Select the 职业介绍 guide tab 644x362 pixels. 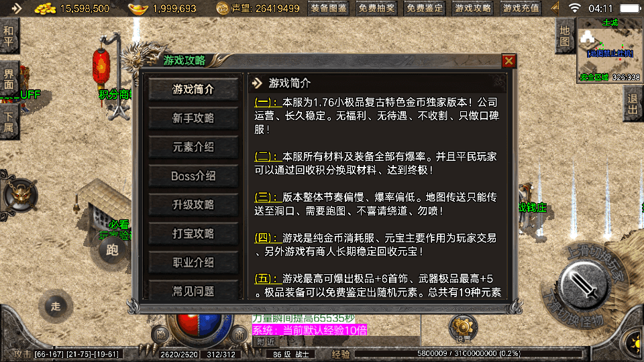[x=193, y=263]
